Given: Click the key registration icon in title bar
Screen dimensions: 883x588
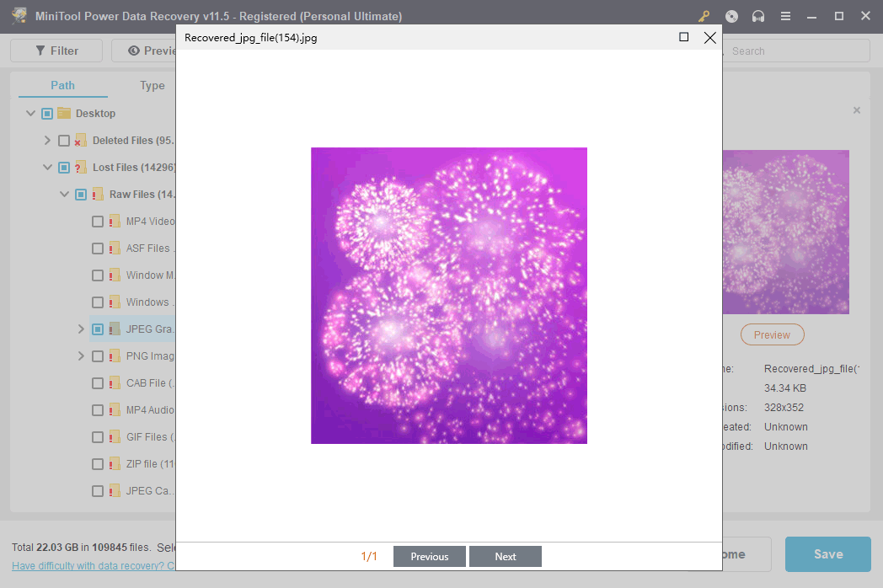Looking at the screenshot, I should pyautogui.click(x=704, y=16).
